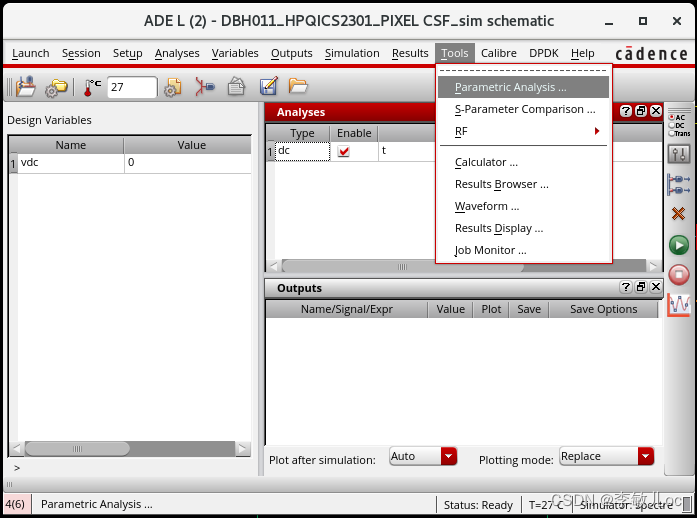Click the orange X delete icon
The height and width of the screenshot is (518, 697).
coord(678,214)
